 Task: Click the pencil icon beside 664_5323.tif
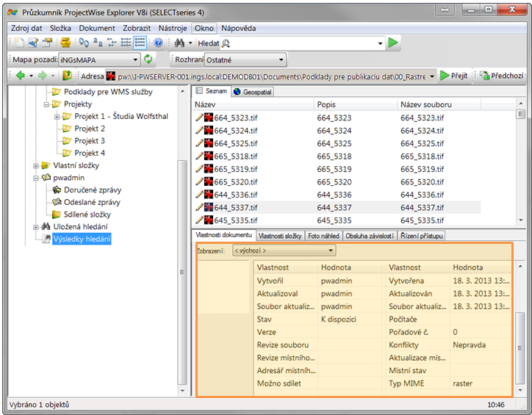(199, 118)
